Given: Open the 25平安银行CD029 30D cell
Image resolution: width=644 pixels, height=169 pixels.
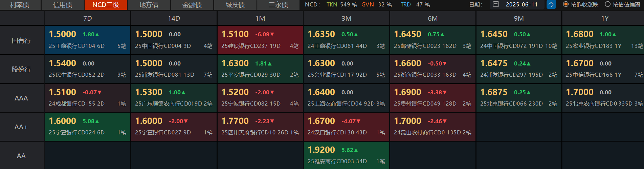Looking at the screenshot, I should click(x=260, y=69).
